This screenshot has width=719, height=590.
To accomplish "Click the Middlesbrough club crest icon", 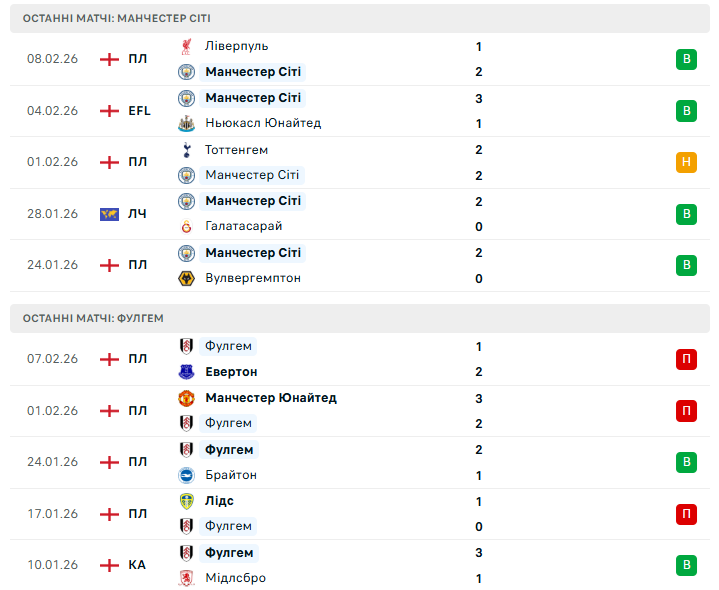I will (186, 578).
